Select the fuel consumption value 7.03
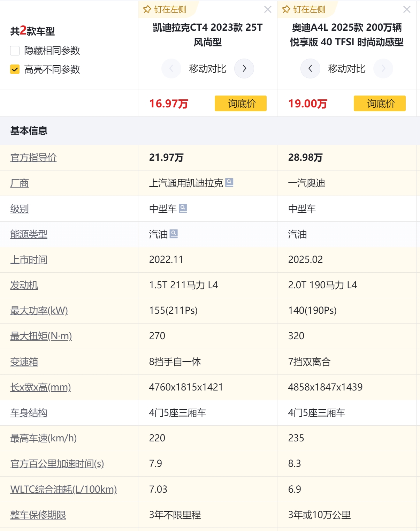420x531 pixels. click(x=158, y=489)
